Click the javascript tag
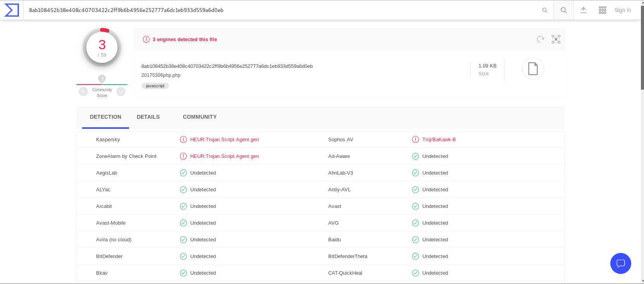This screenshot has width=644, height=284. coord(155,86)
